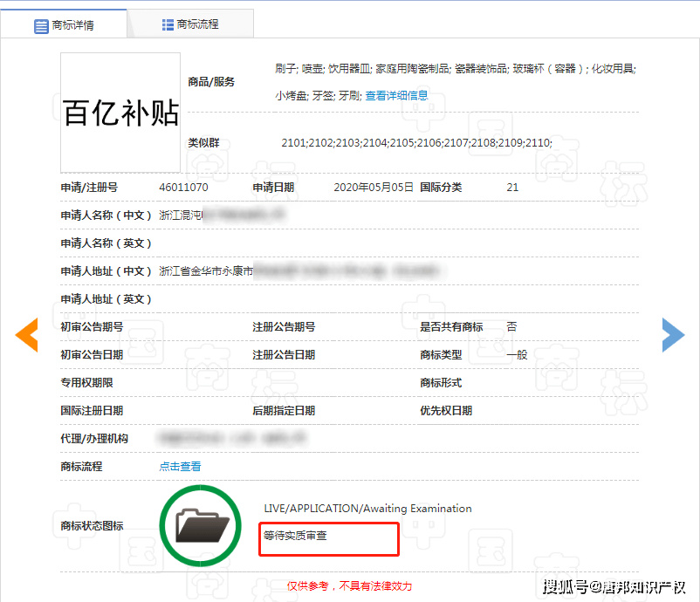Screen dimensions: 700x602
Task: Select the similar group codes 2101;2102;2103
Action: tap(417, 143)
